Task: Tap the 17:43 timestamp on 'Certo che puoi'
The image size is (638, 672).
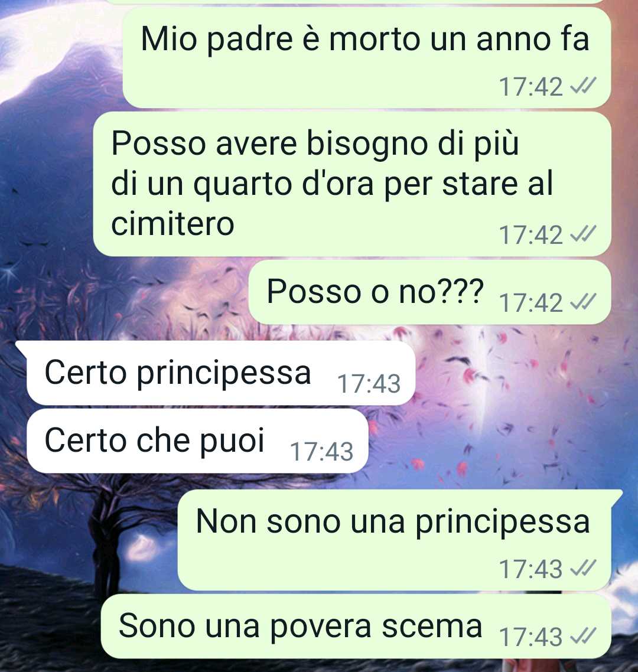Action: [x=321, y=451]
